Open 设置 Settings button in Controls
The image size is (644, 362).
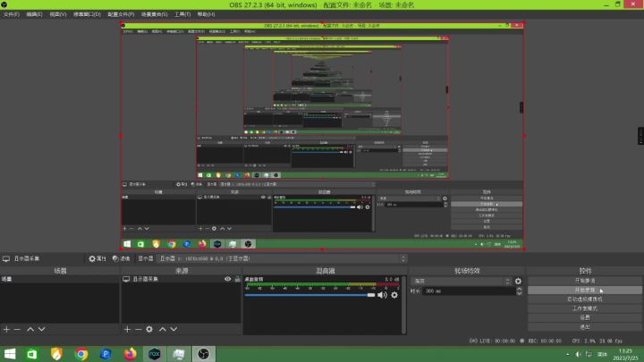(x=585, y=317)
